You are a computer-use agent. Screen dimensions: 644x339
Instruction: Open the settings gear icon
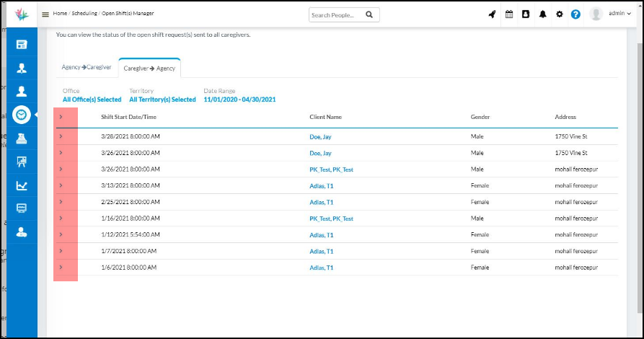(559, 14)
